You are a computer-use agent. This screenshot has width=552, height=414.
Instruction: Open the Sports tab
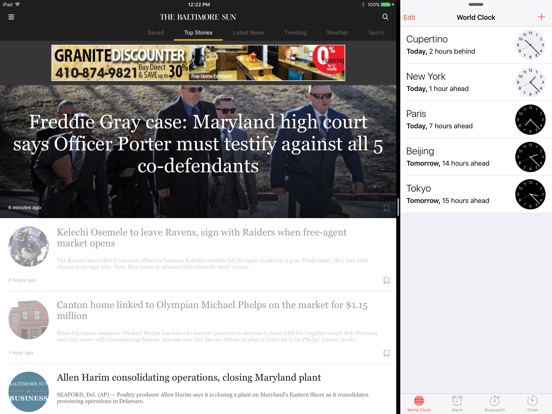[x=377, y=32]
